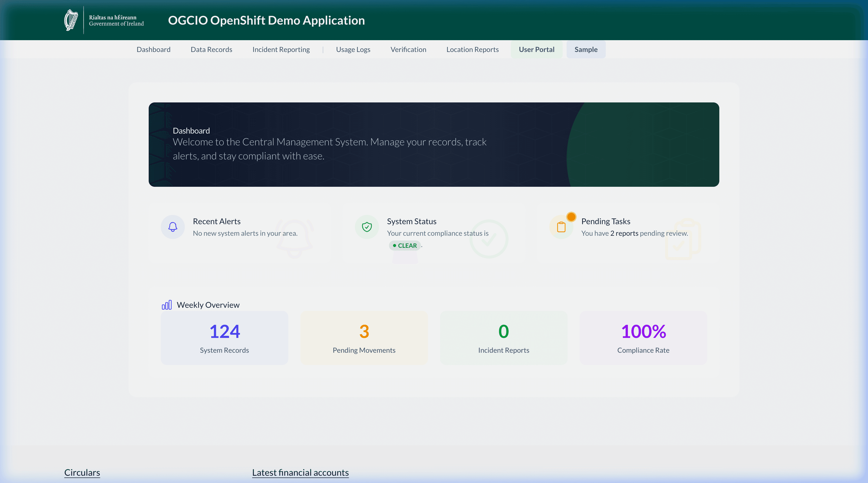Open the Usage Logs section
The image size is (868, 483).
353,49
